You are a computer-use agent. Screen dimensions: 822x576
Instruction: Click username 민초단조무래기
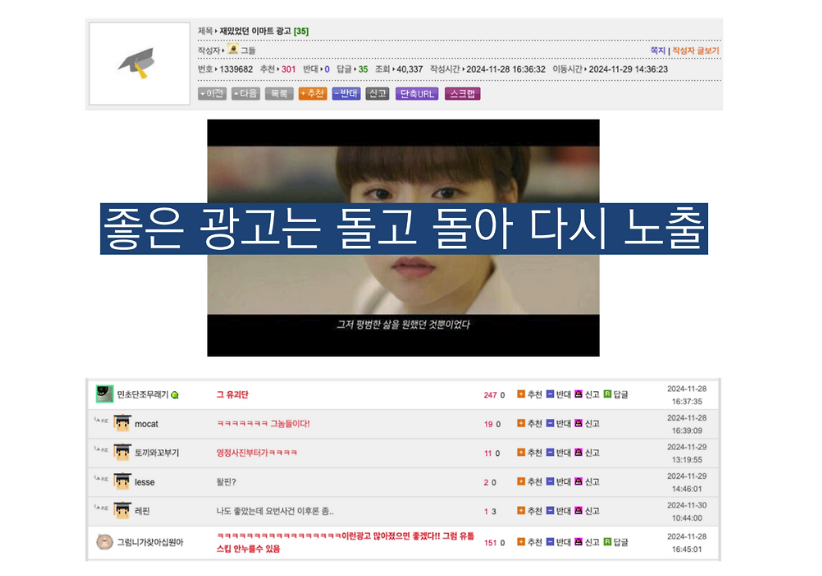[x=143, y=395]
